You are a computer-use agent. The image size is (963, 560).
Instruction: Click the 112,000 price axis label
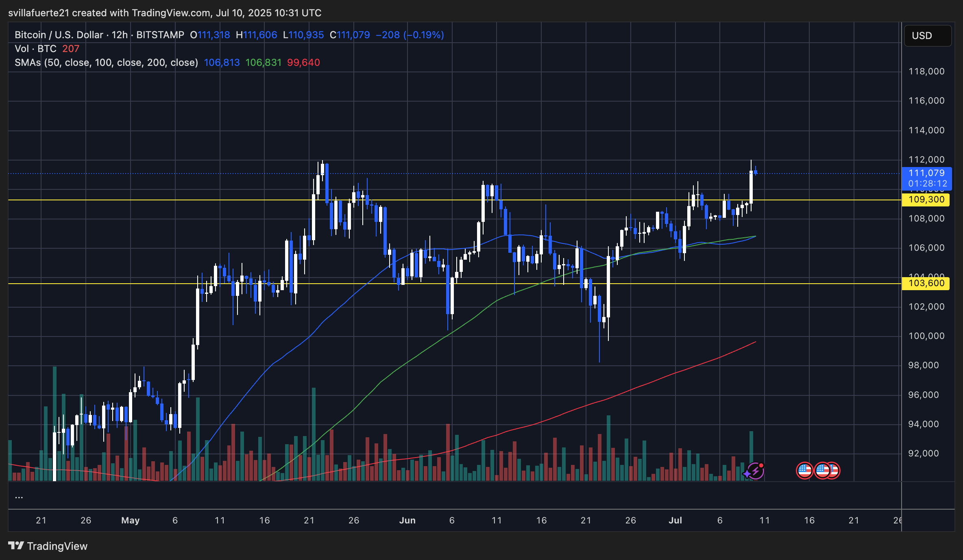point(926,160)
